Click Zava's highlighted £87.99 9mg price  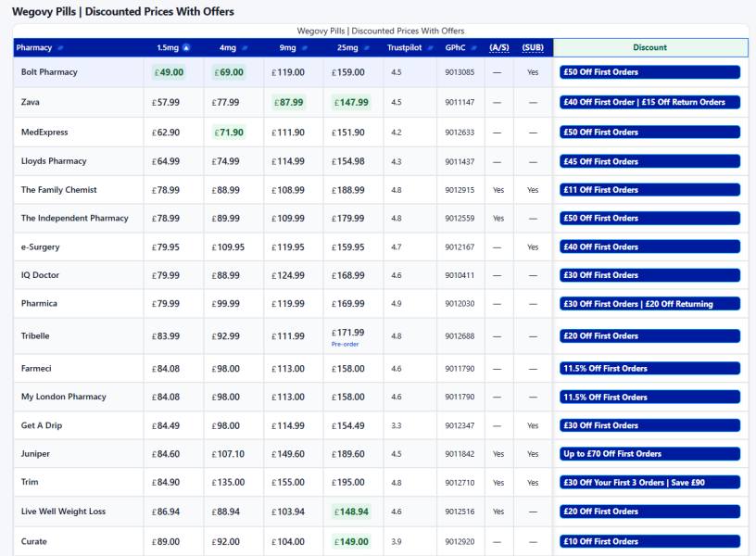[288, 102]
